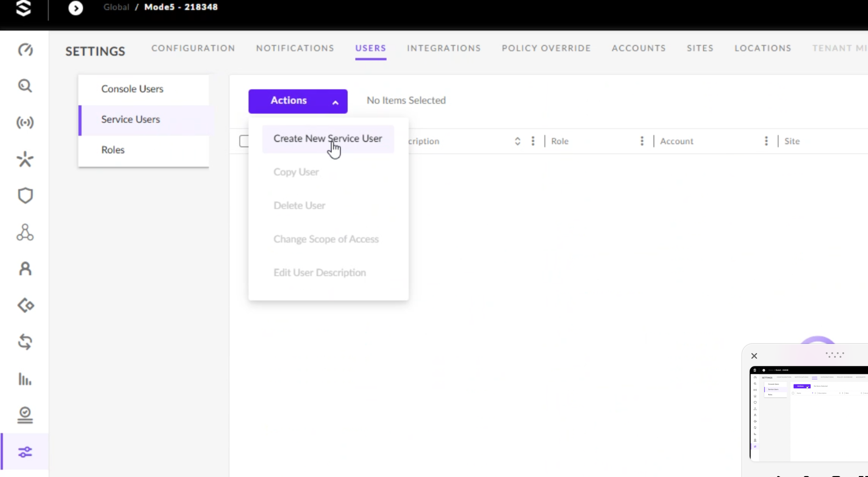Open the bar chart reports icon

coord(25,379)
